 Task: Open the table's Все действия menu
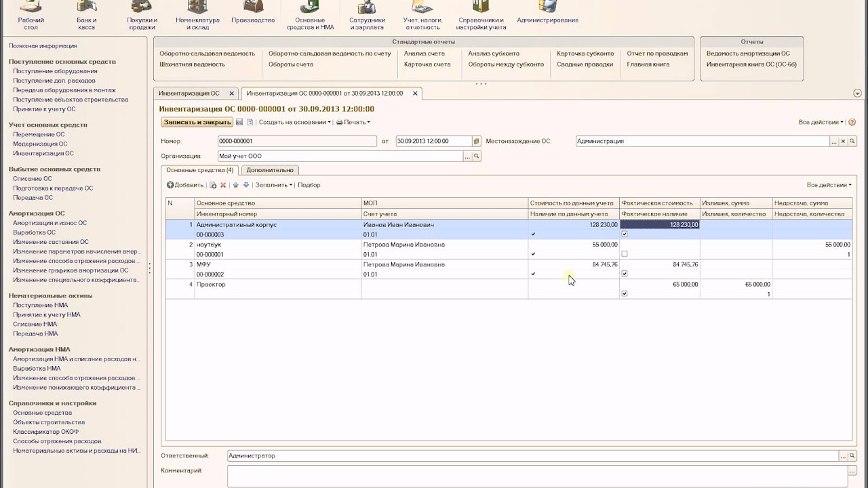click(829, 185)
